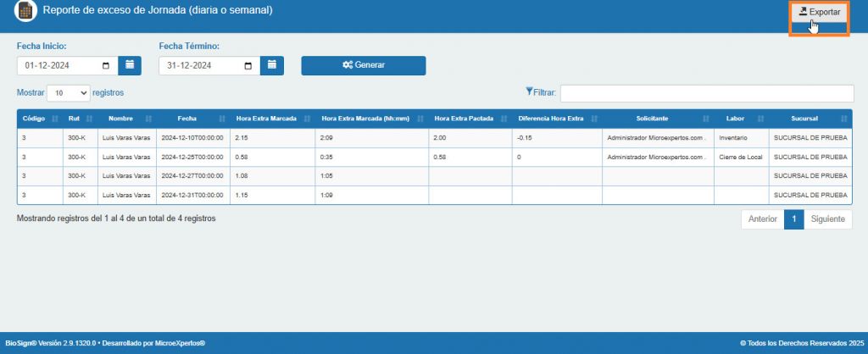This screenshot has width=868, height=354.
Task: Sort by the Nombre column sort icon
Action: pos(148,119)
